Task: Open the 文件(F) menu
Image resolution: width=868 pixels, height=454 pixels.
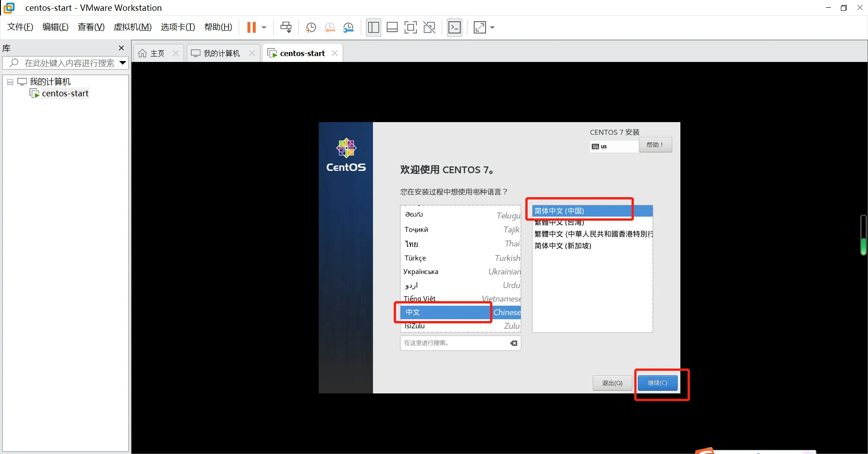Action: pyautogui.click(x=20, y=27)
